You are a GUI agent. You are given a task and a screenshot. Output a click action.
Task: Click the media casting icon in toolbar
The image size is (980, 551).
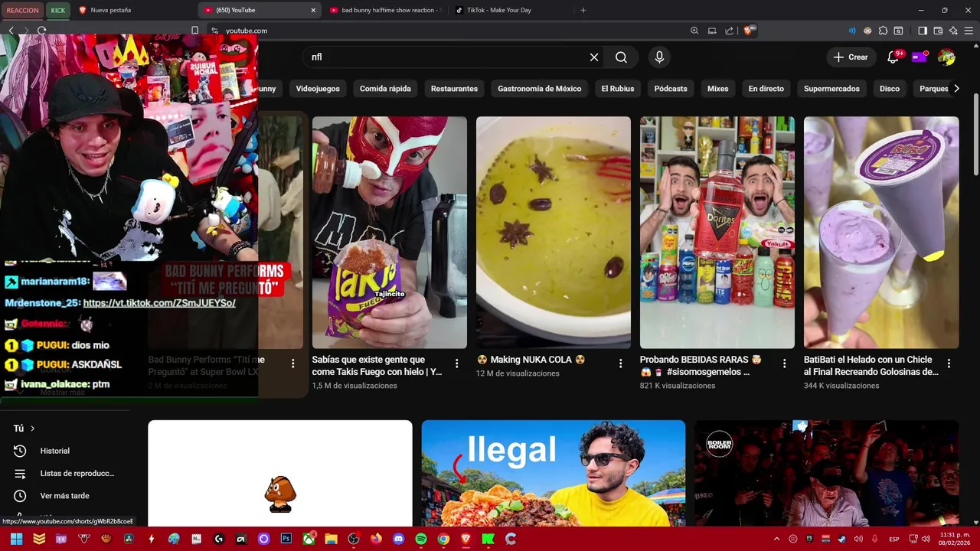pos(712,31)
